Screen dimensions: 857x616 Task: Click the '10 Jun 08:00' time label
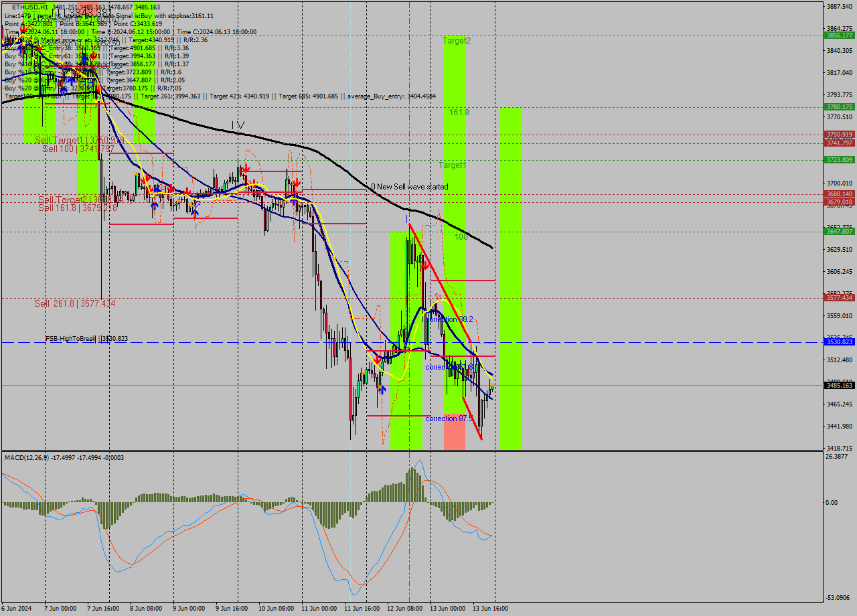point(277,609)
